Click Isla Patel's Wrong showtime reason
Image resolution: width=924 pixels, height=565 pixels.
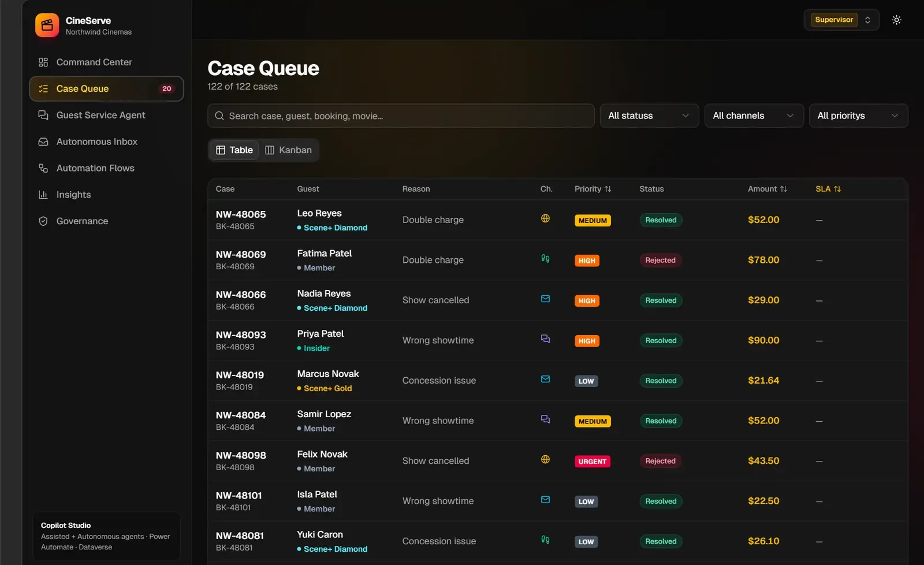438,501
